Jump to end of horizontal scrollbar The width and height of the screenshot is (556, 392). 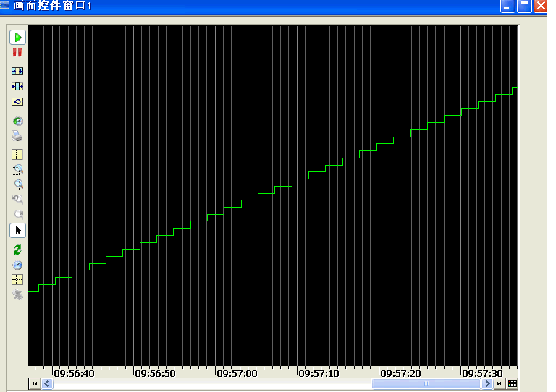pyautogui.click(x=500, y=383)
